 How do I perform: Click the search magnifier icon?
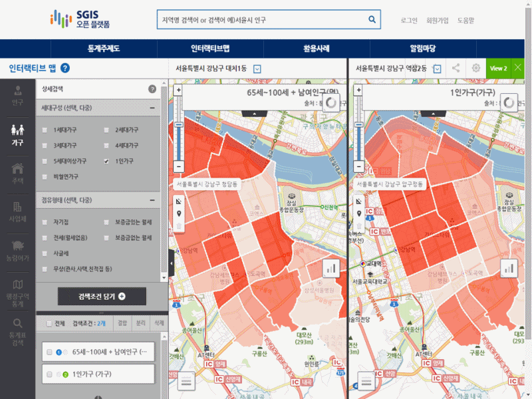[372, 20]
